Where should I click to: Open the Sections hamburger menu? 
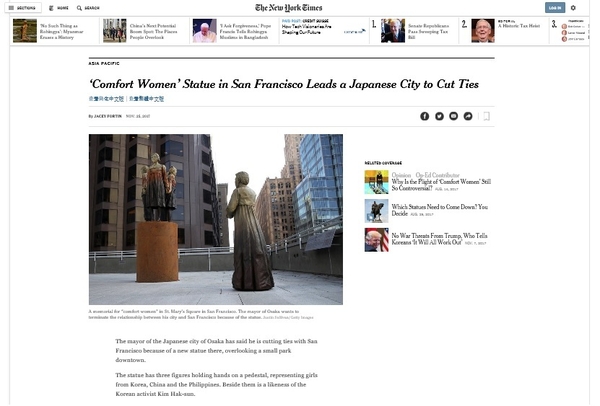23,8
